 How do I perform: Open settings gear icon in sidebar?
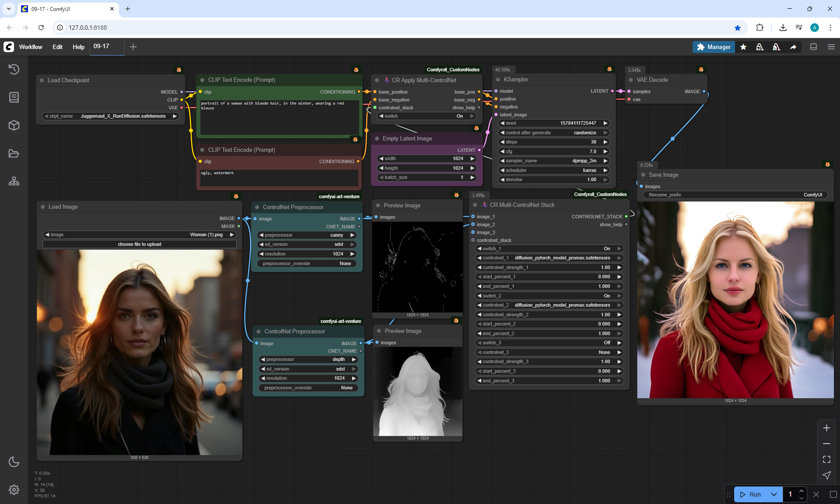(14, 490)
